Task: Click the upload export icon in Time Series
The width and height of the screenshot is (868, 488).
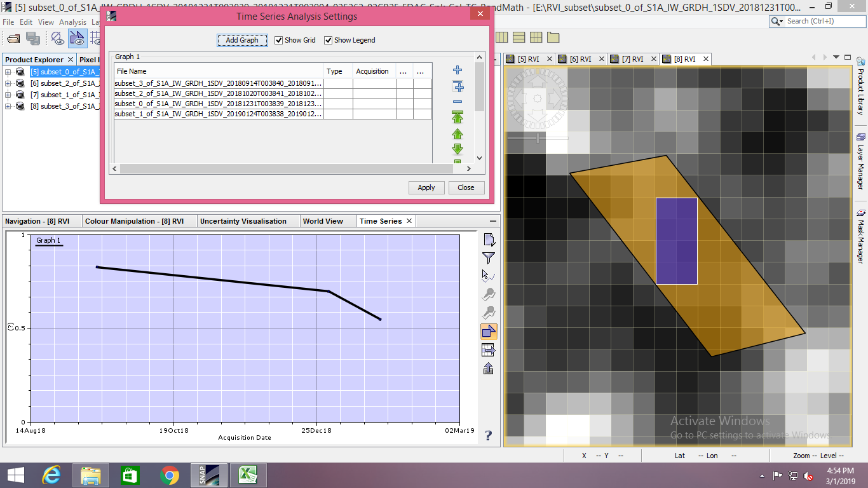Action: (x=489, y=369)
